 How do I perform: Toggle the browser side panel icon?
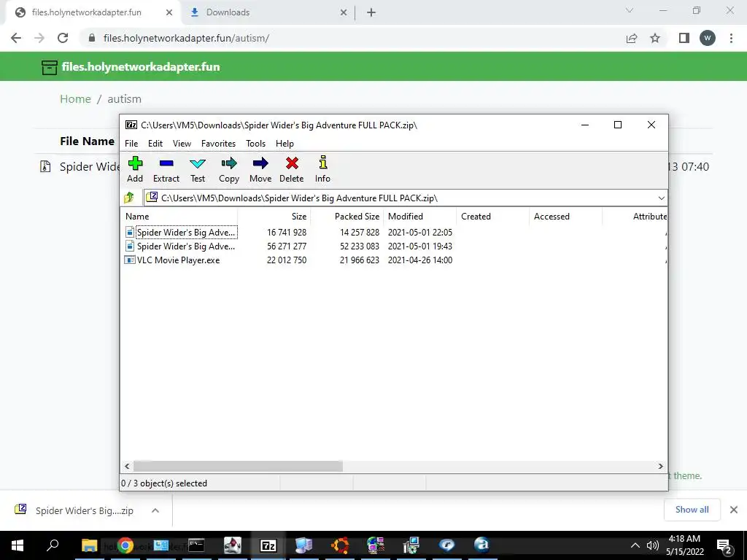click(684, 38)
